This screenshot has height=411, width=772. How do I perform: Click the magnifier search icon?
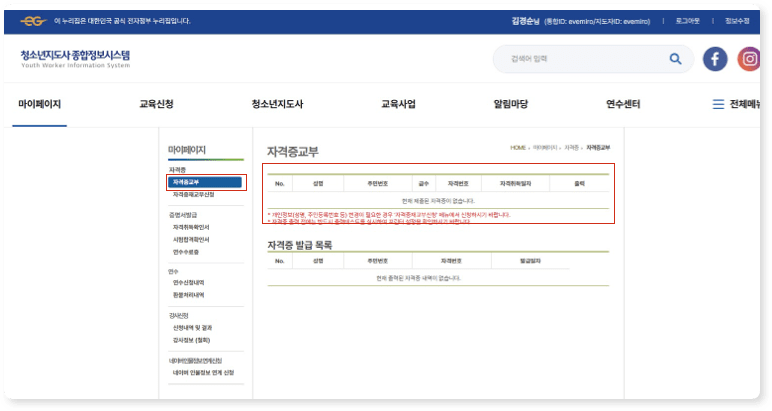pos(675,59)
